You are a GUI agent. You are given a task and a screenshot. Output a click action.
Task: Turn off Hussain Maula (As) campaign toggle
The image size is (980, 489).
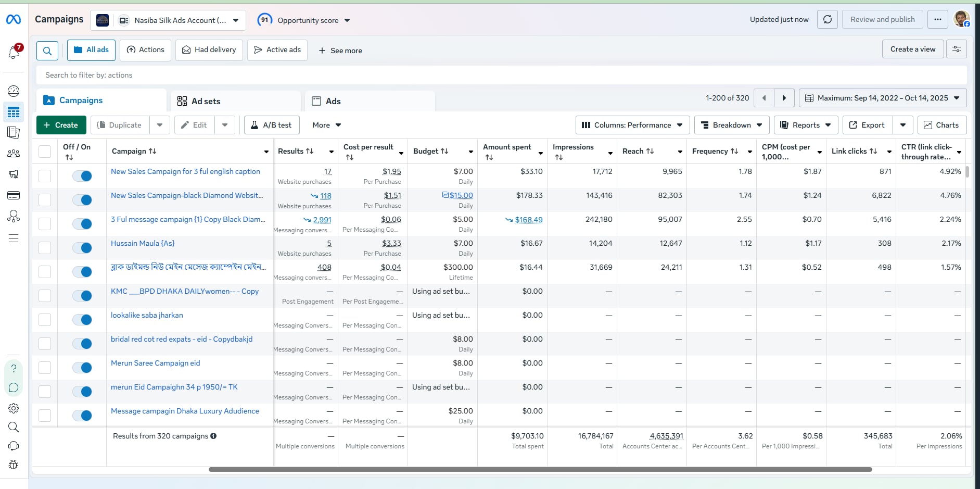(82, 248)
